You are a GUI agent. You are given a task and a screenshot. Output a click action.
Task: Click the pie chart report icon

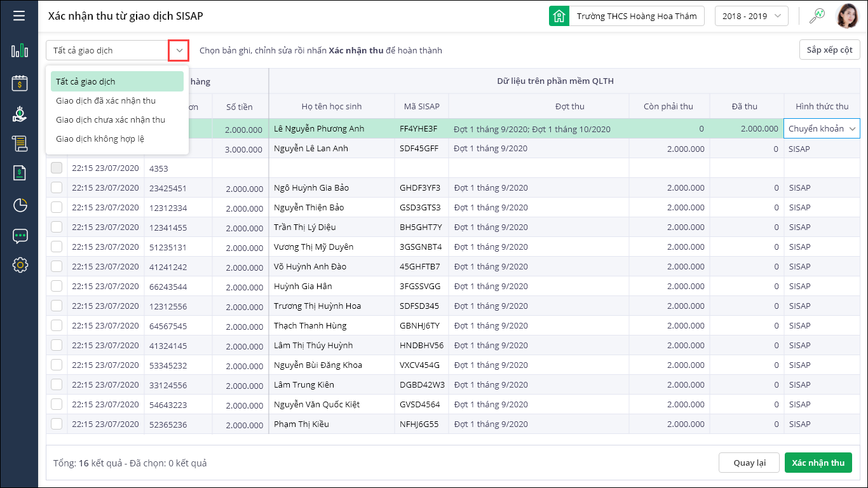coord(20,205)
